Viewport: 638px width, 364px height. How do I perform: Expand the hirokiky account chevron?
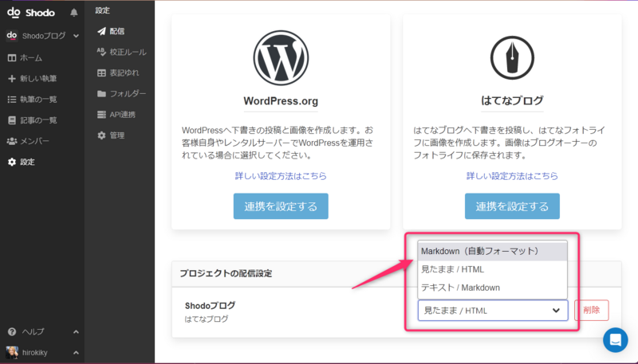[76, 353]
